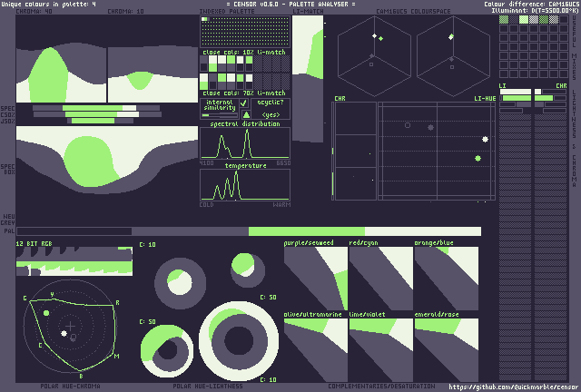Click white dot in LI-HUE plot
Viewport: 581px width, 392px height.
[485, 140]
